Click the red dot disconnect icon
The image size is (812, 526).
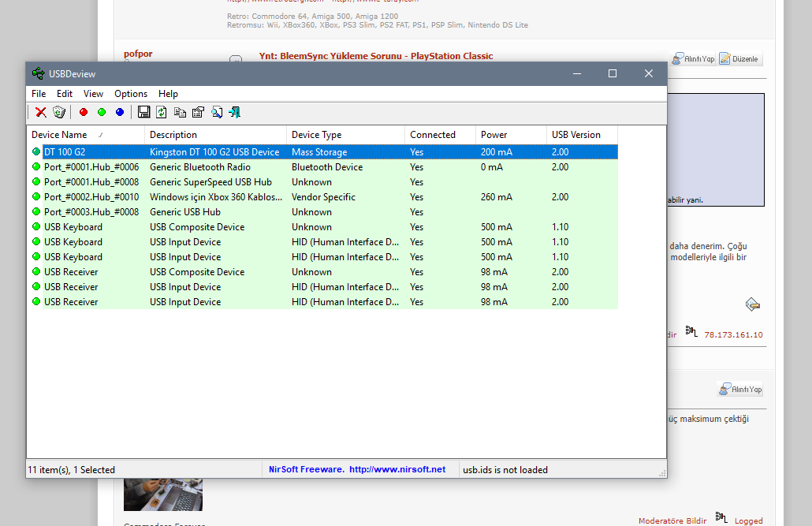(x=84, y=112)
